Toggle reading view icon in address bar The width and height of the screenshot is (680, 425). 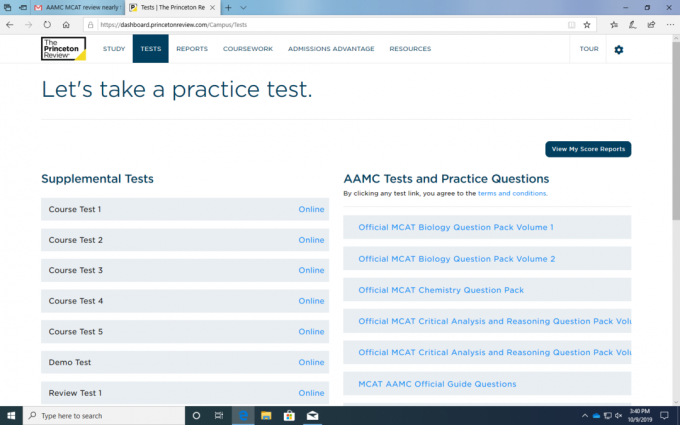[572, 25]
